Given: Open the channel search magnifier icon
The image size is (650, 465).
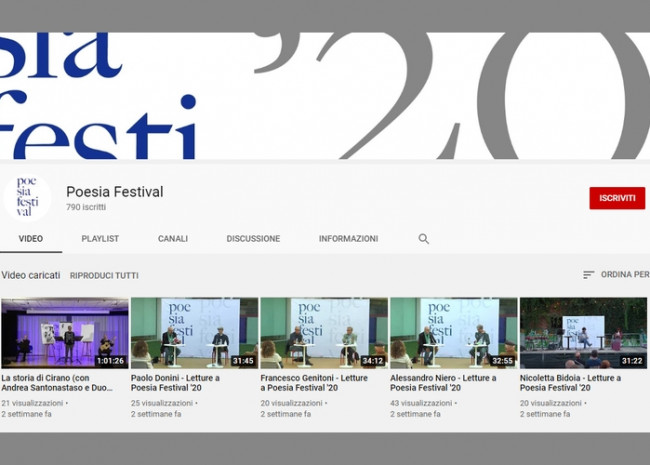Looking at the screenshot, I should tap(423, 239).
